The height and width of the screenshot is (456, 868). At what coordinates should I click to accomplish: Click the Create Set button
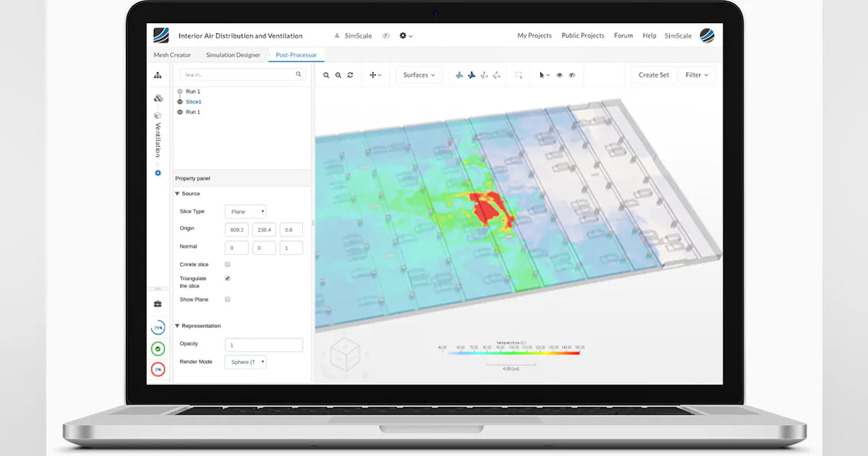pyautogui.click(x=654, y=75)
